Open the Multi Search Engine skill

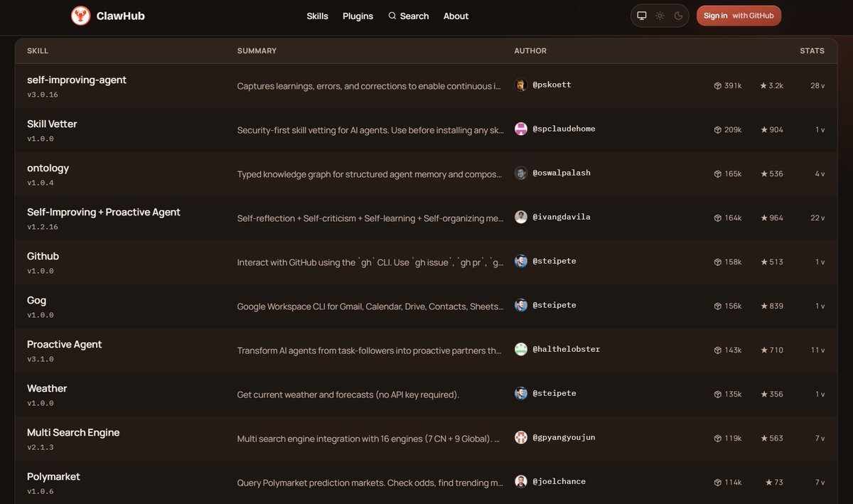pos(73,432)
